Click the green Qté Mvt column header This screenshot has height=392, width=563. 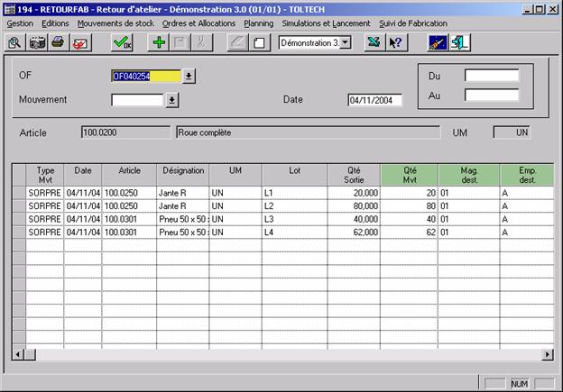(x=410, y=175)
